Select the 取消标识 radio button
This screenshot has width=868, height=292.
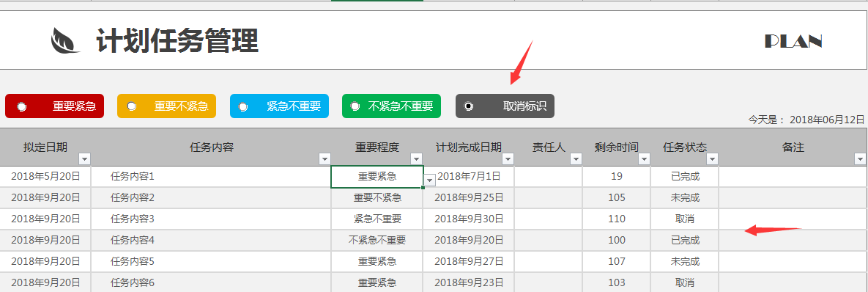[469, 106]
